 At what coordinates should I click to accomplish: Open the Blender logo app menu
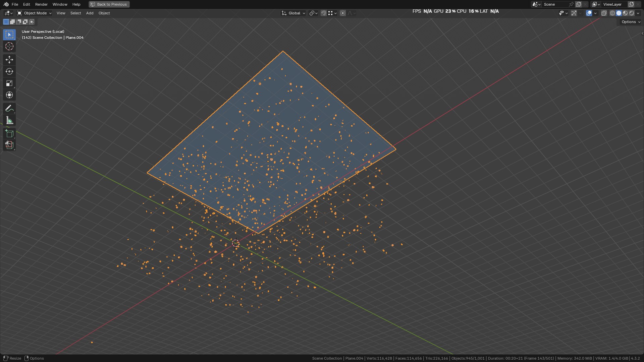pos(6,4)
